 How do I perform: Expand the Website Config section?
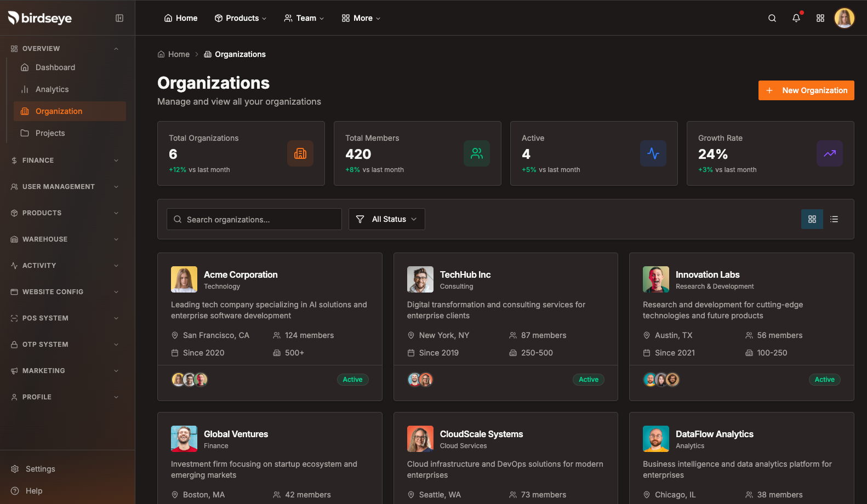click(x=65, y=292)
